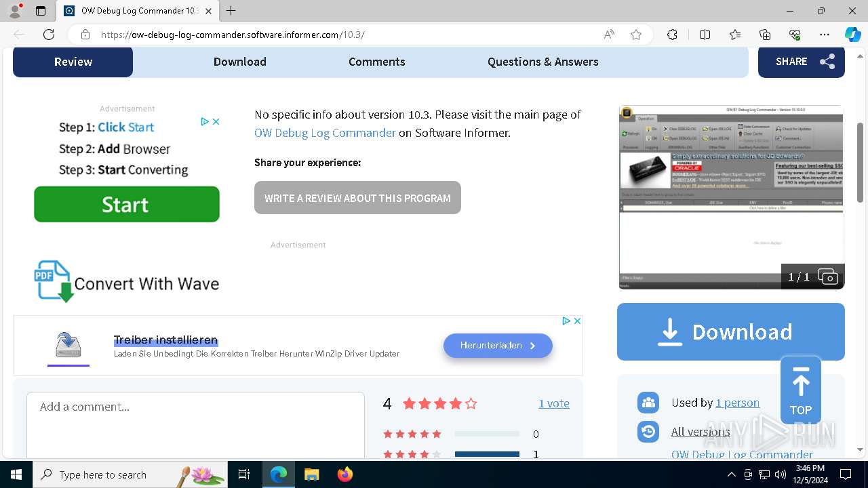868x488 pixels.
Task: Open the 1 person link
Action: [737, 403]
